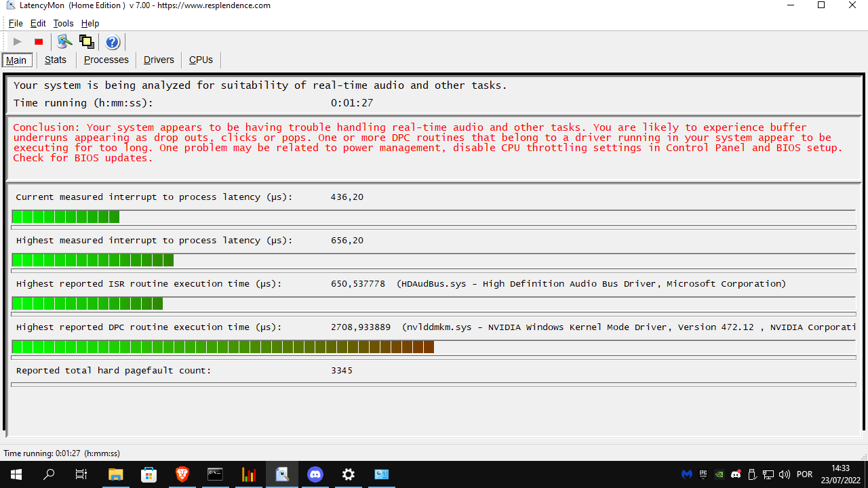Open the network tray icon
The height and width of the screenshot is (488, 868).
[x=768, y=474]
